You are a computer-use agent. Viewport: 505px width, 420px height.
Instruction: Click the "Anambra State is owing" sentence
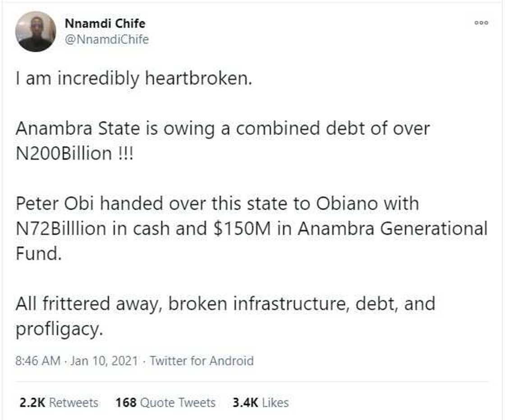(223, 129)
